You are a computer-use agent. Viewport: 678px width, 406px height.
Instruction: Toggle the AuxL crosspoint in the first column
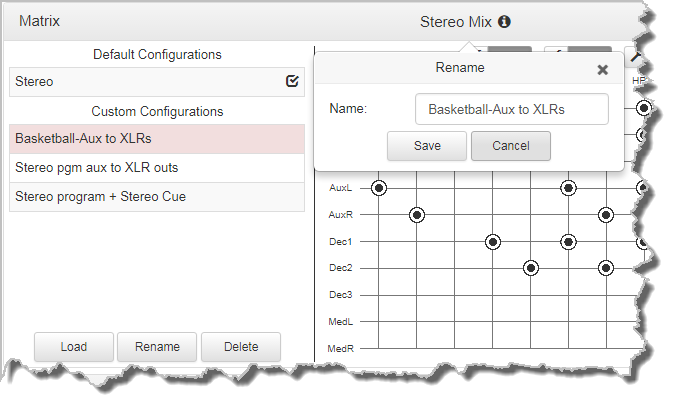(x=379, y=187)
